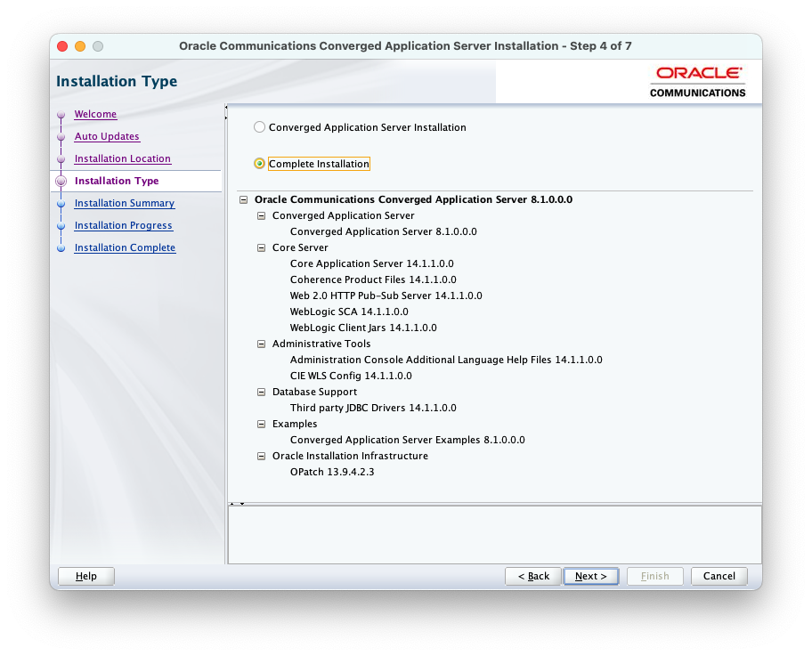Viewport: 812px width, 656px height.
Task: Select WebLogic SCA 14.1.1.0.0 row
Action: [x=349, y=312]
